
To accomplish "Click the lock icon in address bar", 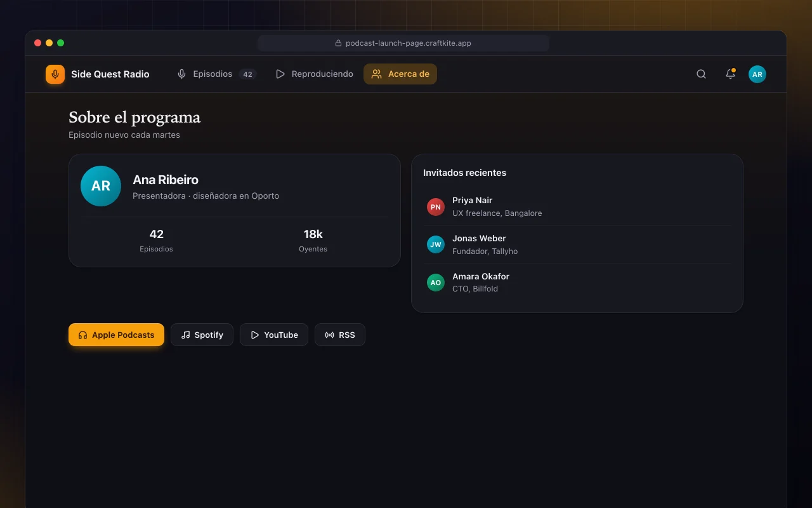I will pyautogui.click(x=339, y=43).
